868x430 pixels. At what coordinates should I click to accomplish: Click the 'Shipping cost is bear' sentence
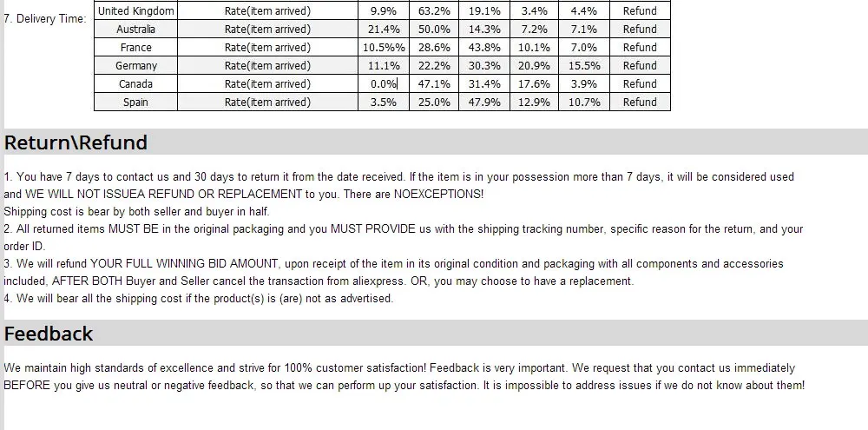tap(137, 212)
